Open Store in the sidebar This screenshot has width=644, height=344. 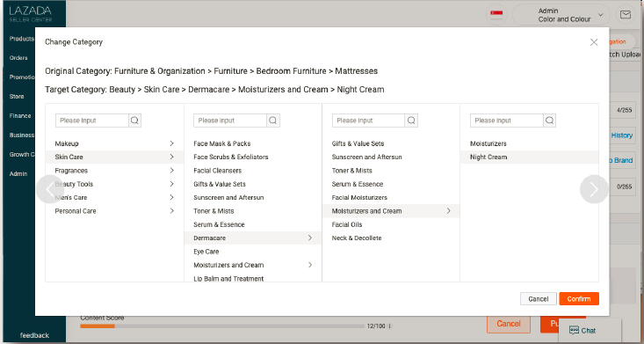[x=17, y=96]
